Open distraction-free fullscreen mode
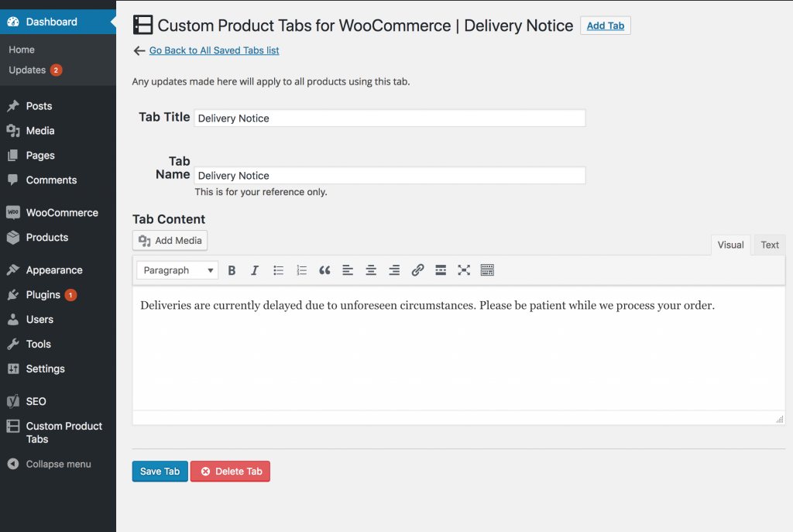793x532 pixels. click(x=464, y=270)
